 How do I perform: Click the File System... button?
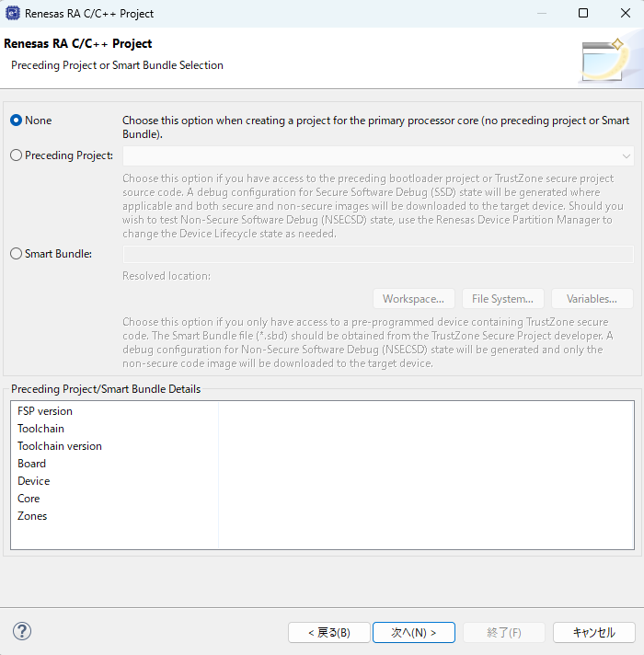pyautogui.click(x=503, y=299)
